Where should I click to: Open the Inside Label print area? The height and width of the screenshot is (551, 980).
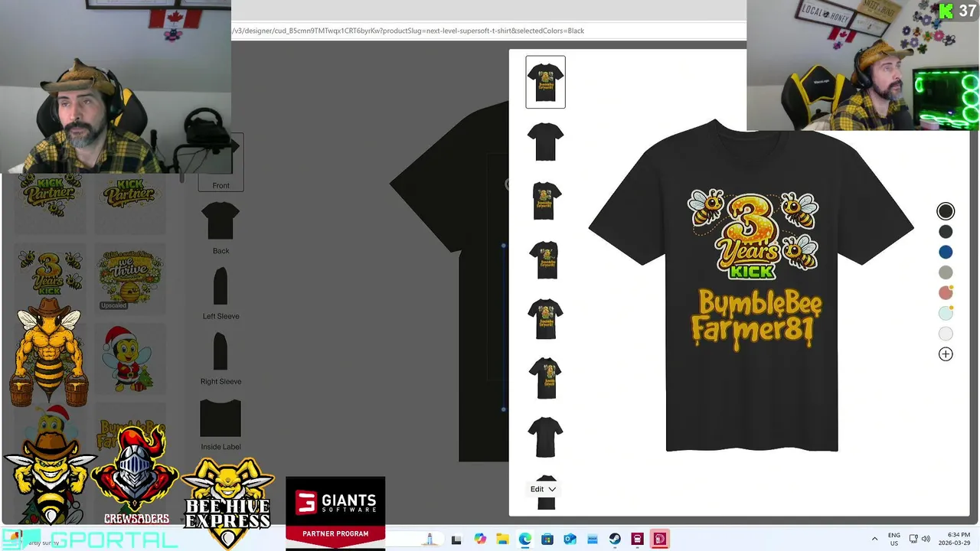coord(220,425)
